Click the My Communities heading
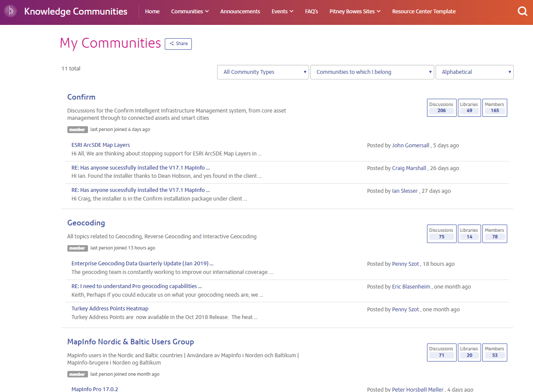533x392 pixels. [x=110, y=43]
